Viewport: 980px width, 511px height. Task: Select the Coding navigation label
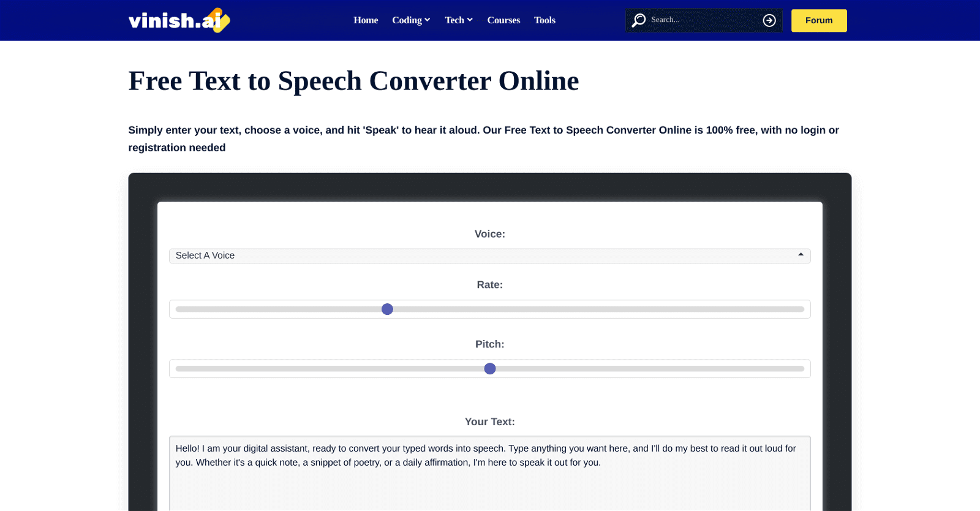tap(407, 20)
